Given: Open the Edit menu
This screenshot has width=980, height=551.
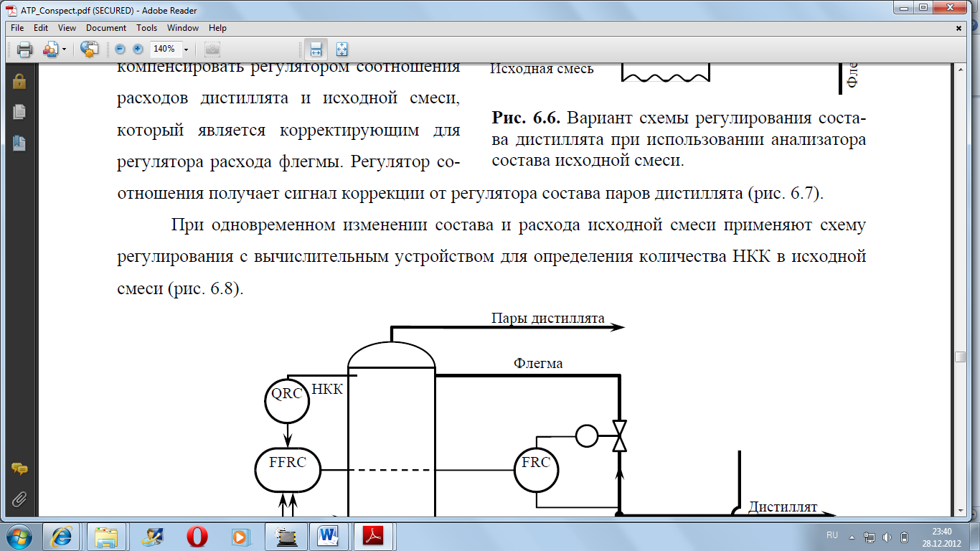Looking at the screenshot, I should (41, 28).
